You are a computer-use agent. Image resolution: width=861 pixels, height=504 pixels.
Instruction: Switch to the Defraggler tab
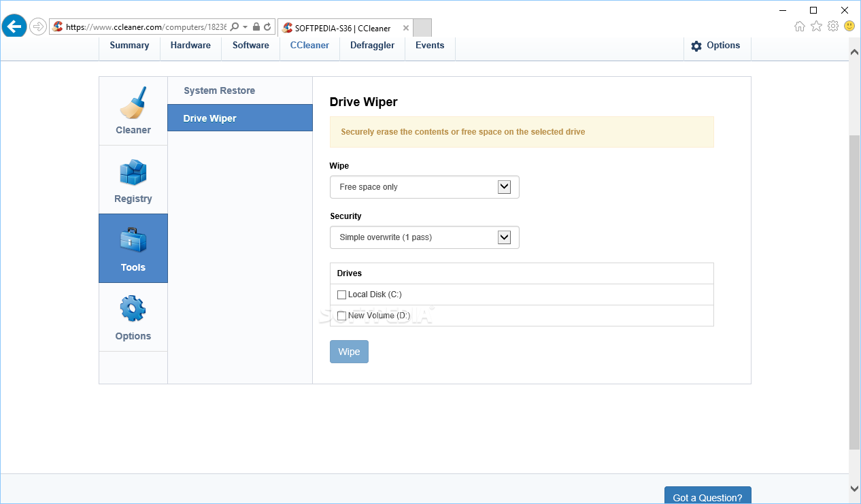(372, 46)
